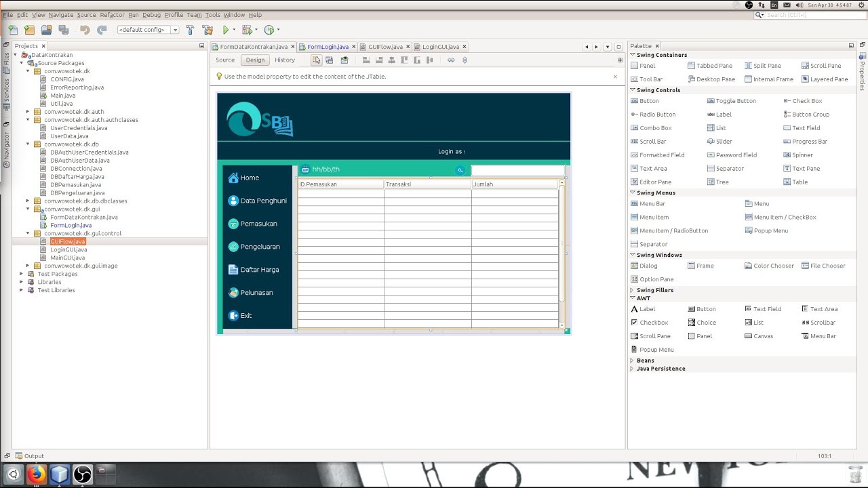Click the Profile Project toolbar icon
The width and height of the screenshot is (868, 488).
tap(269, 30)
